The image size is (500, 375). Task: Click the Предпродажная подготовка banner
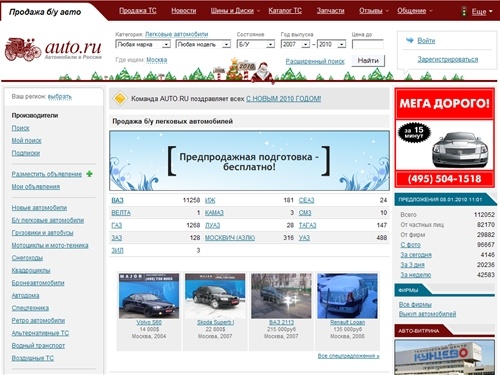point(249,161)
